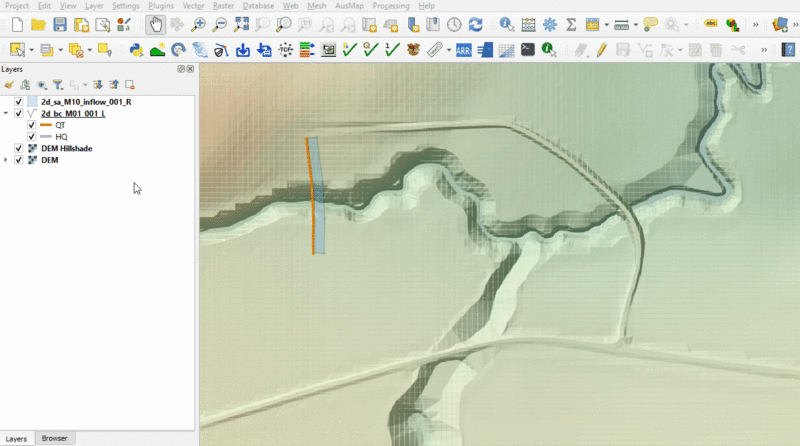The width and height of the screenshot is (800, 446).
Task: Open the measure tool dropdown arrow
Action: (634, 25)
